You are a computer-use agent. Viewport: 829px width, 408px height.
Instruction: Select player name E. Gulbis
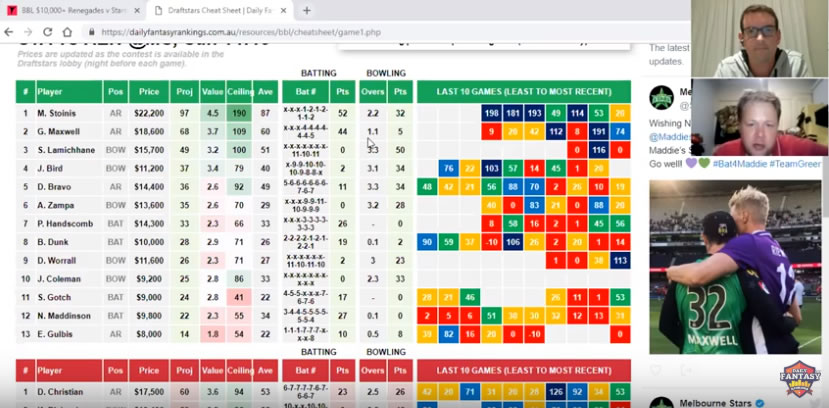click(x=55, y=335)
